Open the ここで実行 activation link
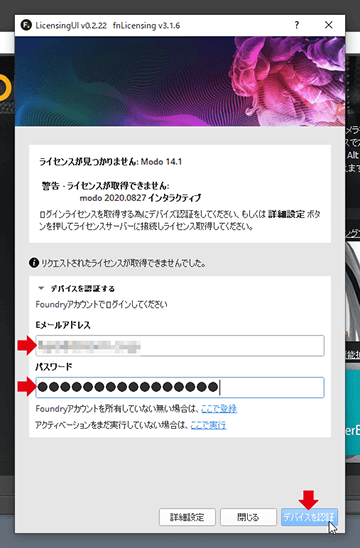The image size is (360, 548). point(208,425)
